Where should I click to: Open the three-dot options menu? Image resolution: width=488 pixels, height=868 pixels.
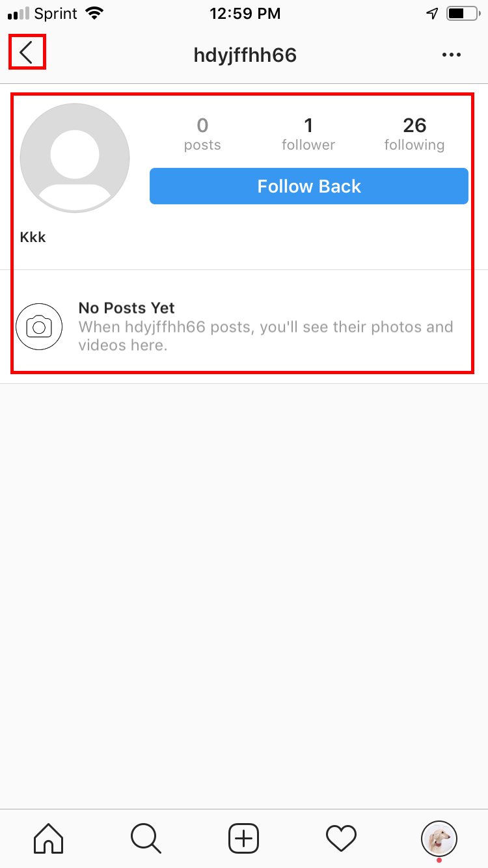coord(451,55)
